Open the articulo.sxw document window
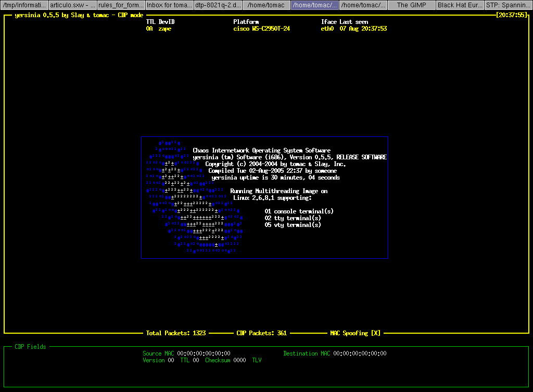The height and width of the screenshot is (392, 533). click(70, 5)
